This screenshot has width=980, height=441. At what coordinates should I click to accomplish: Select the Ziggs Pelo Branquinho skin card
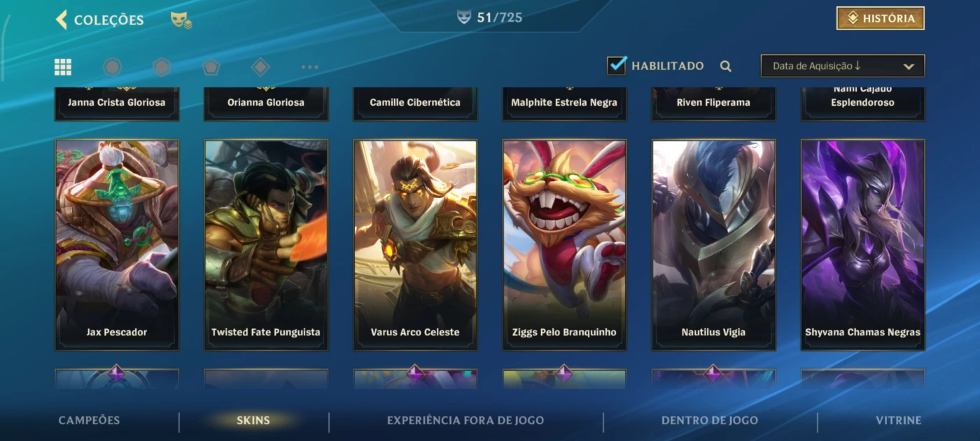[x=564, y=245]
